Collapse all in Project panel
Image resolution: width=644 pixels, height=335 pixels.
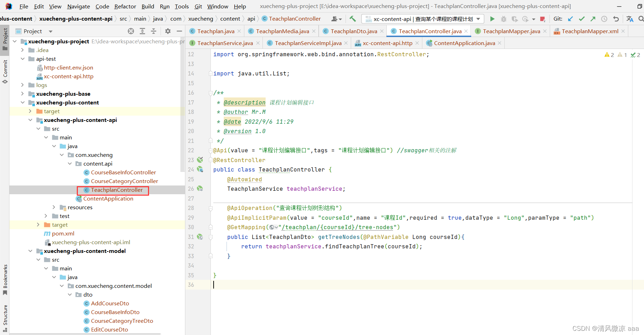(x=154, y=31)
